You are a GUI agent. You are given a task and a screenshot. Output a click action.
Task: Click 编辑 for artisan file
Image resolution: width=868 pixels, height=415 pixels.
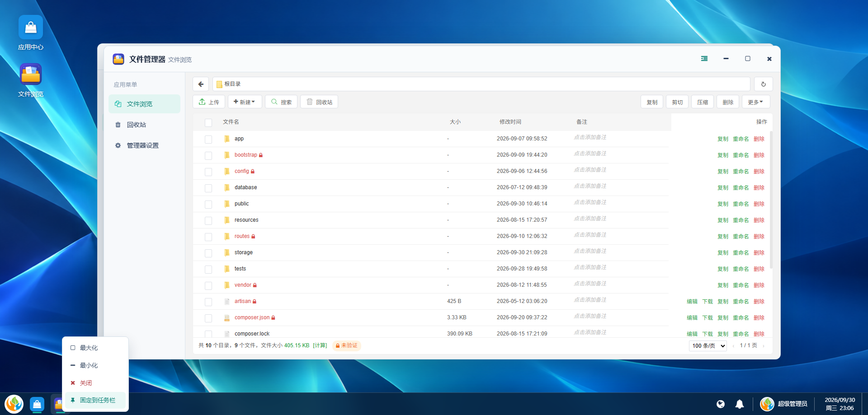click(x=692, y=302)
